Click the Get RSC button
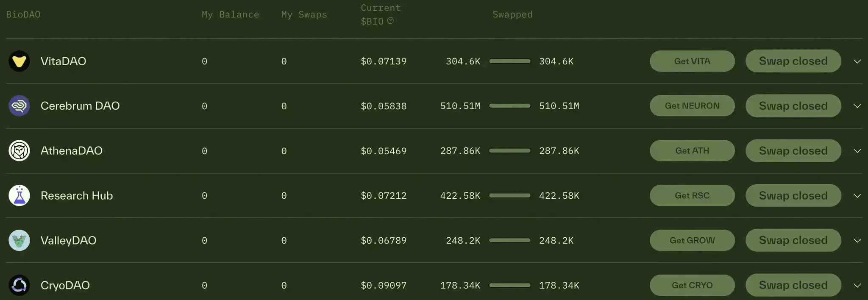 point(692,195)
